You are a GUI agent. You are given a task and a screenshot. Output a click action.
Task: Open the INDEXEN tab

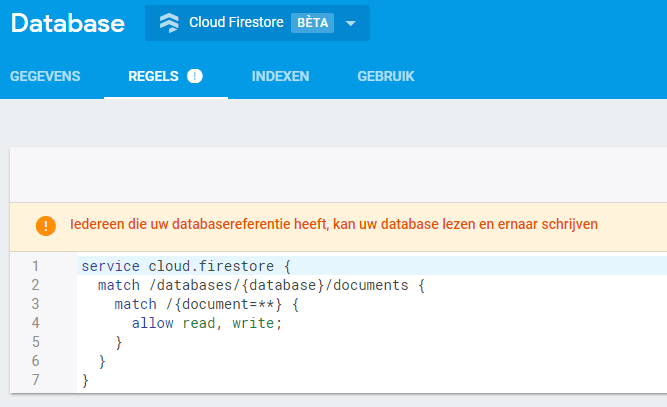point(280,76)
